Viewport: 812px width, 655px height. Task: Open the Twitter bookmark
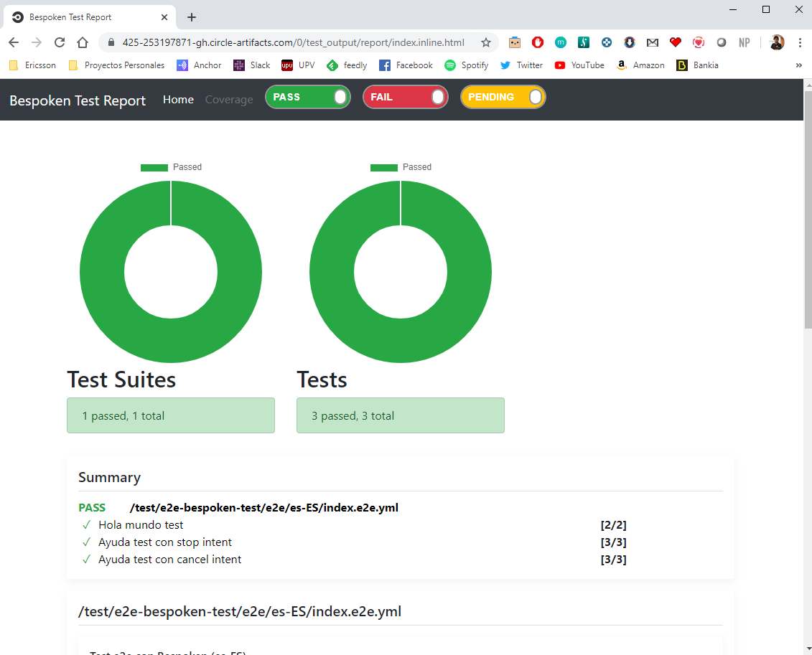pos(521,65)
